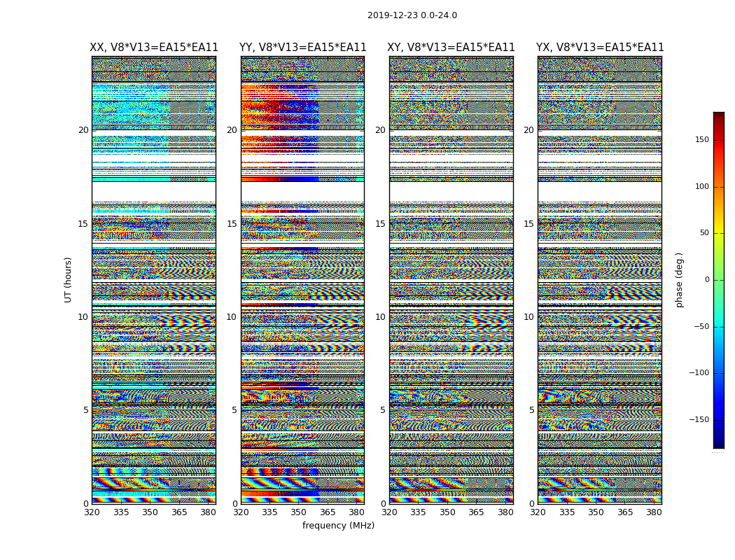Screen dimensions: 735x560
Task: Click the "10" hour tick of YY panel
Action: [x=232, y=317]
